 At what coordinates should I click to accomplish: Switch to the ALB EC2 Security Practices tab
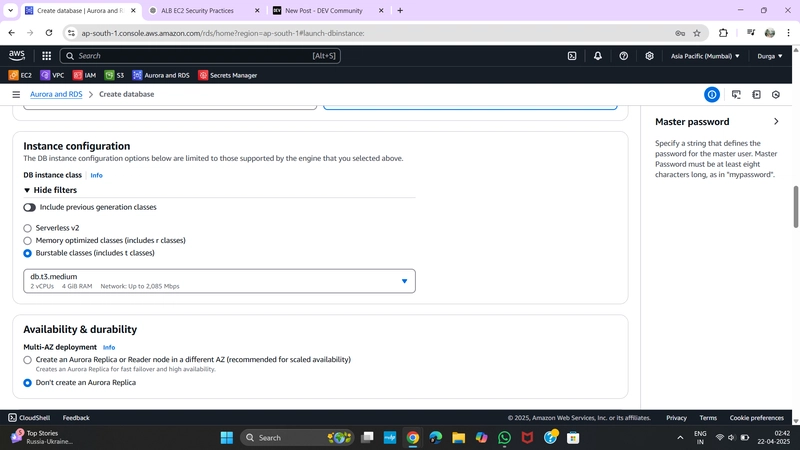click(197, 10)
